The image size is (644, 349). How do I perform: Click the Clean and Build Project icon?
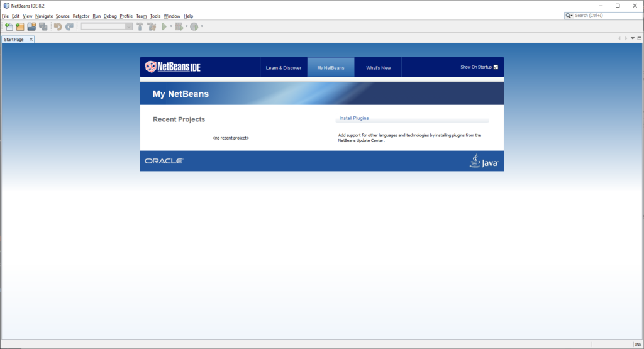152,26
